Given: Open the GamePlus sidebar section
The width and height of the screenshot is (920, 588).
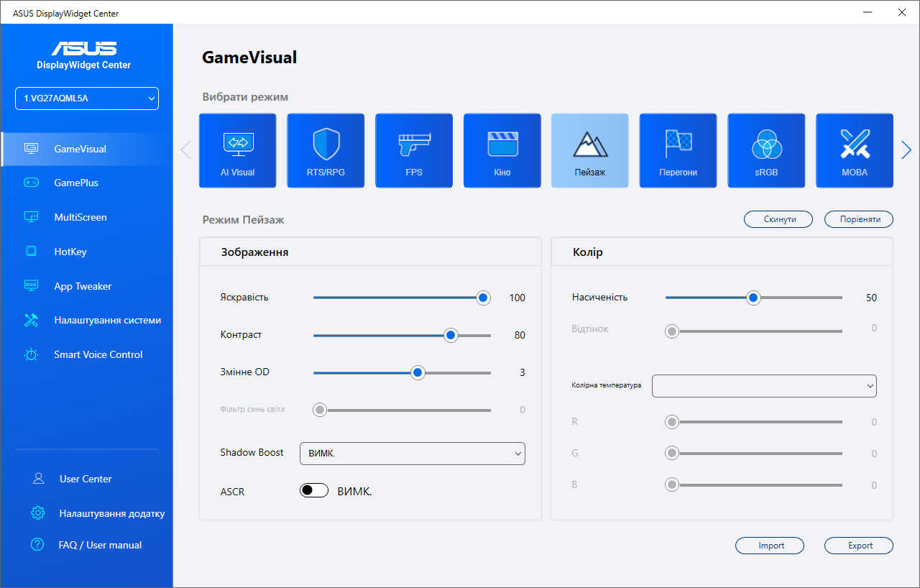Looking at the screenshot, I should coord(76,183).
